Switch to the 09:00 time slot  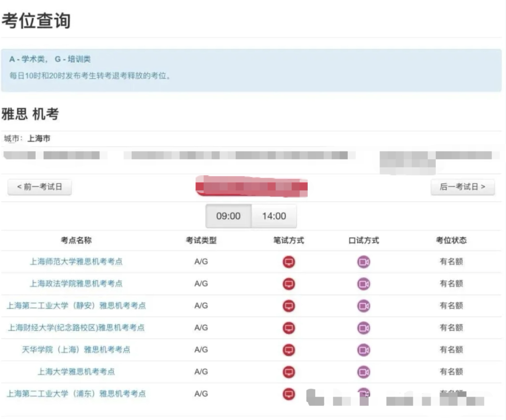(x=228, y=216)
